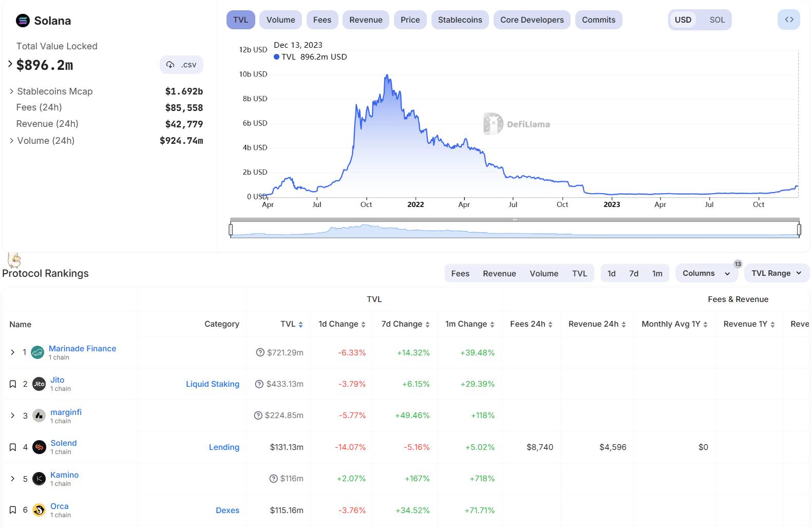812x528 pixels.
Task: Toggle Core Developers chart metric
Action: (532, 20)
